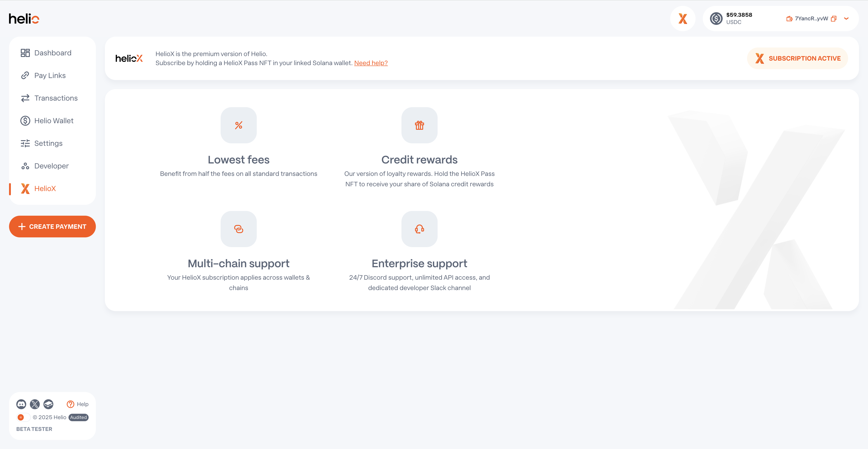
Task: Click the Enterprise support heading
Action: [x=419, y=263]
